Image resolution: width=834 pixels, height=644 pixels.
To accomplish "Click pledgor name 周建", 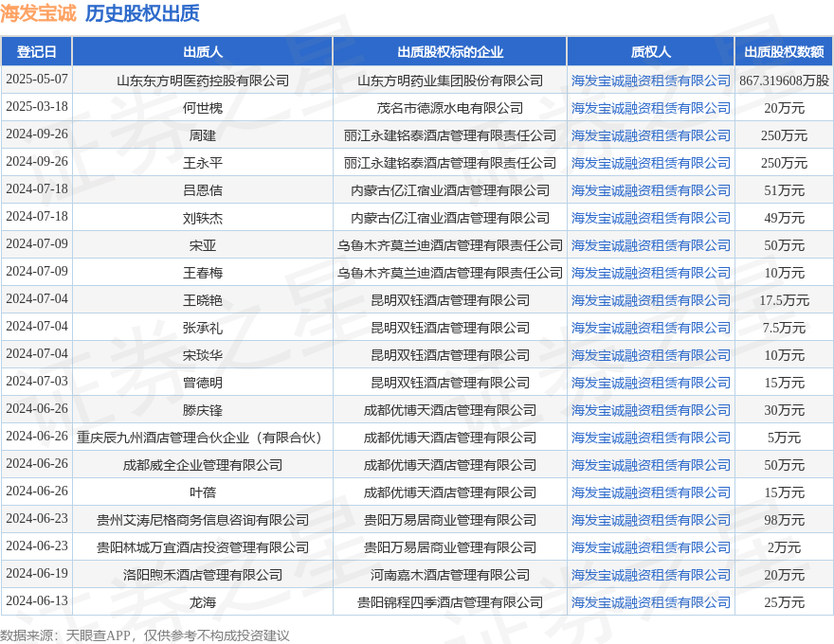I will [x=203, y=135].
